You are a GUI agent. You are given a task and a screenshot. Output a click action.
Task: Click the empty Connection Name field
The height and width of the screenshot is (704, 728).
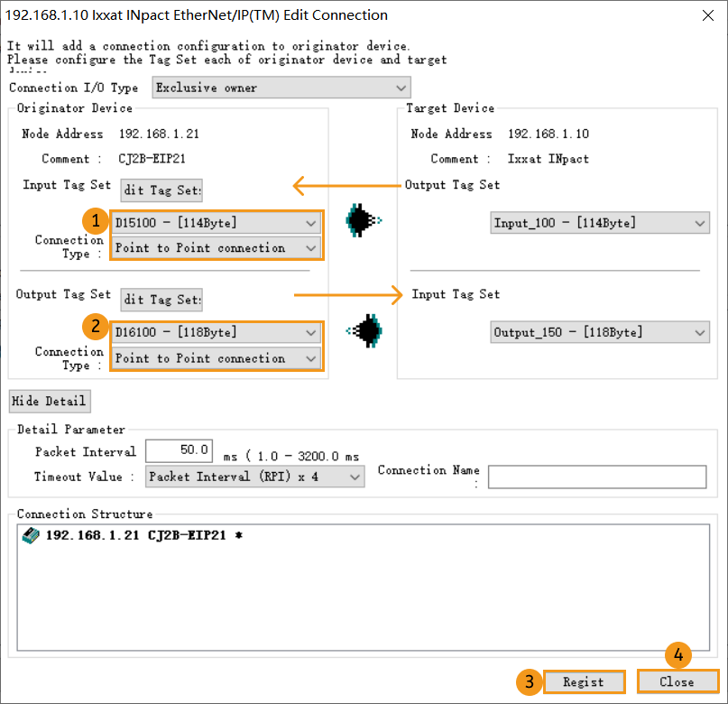click(595, 477)
